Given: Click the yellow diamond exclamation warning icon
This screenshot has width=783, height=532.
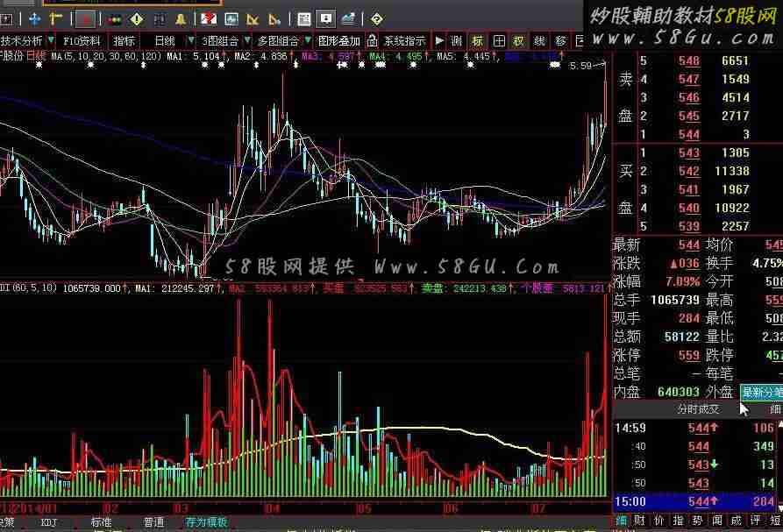Looking at the screenshot, I should tap(136, 19).
